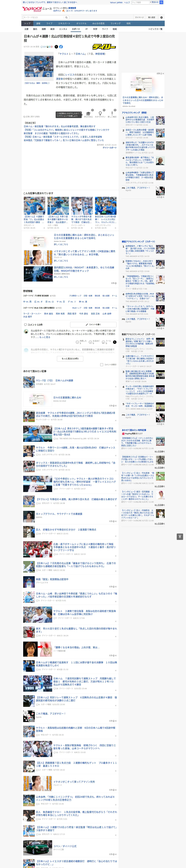Click デイリースポーツ source link below article

coord(109,148)
